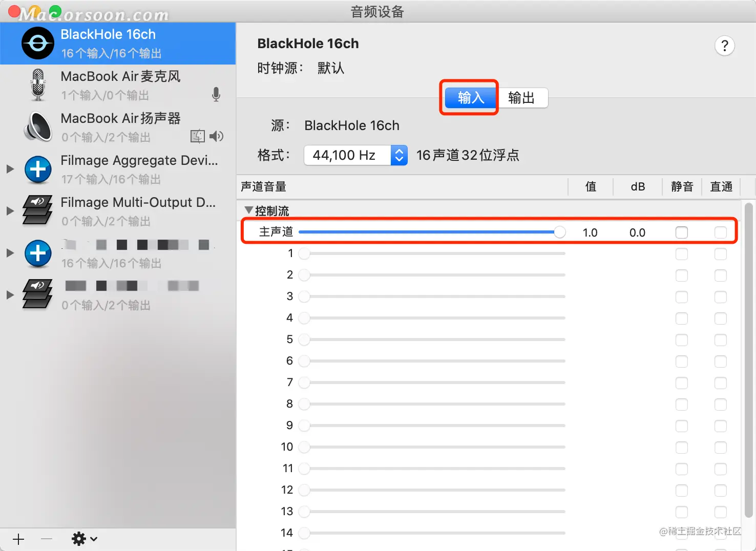
Task: Click the 主声道 channel label
Action: point(276,232)
